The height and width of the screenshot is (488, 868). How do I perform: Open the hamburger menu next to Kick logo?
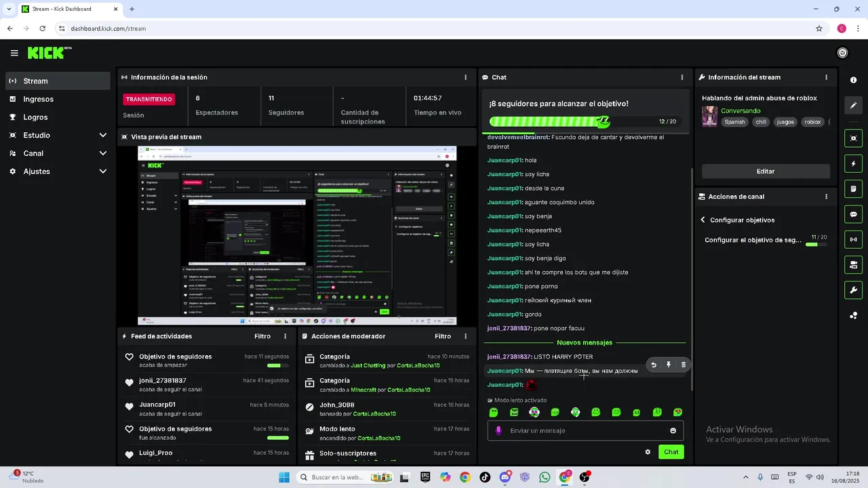pos(14,53)
